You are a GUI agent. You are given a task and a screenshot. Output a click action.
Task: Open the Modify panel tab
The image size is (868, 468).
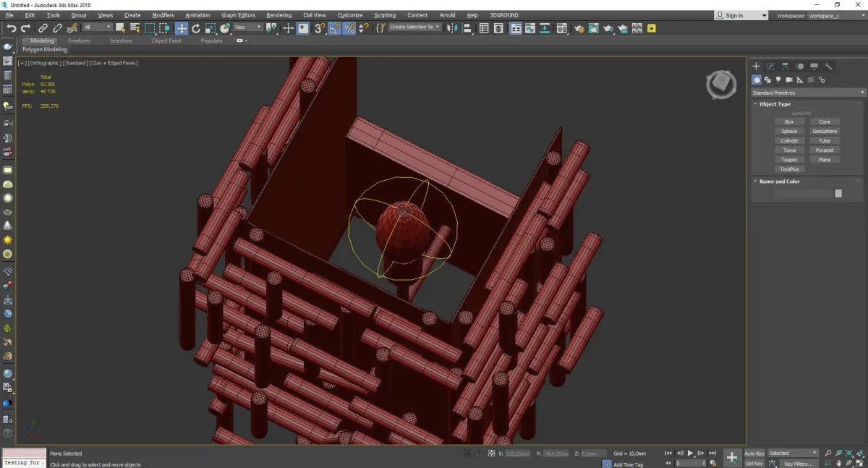tap(770, 66)
